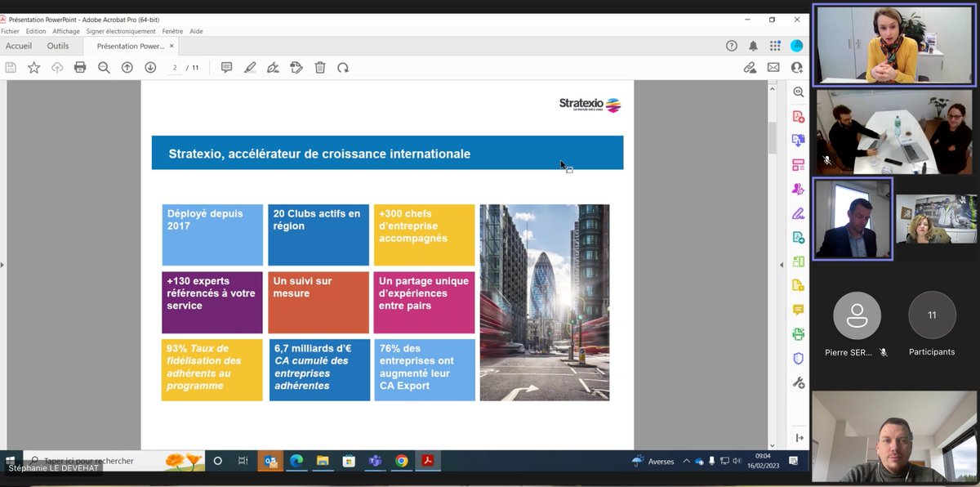Open the Accueil tab
The height and width of the screenshot is (487, 980).
19,46
